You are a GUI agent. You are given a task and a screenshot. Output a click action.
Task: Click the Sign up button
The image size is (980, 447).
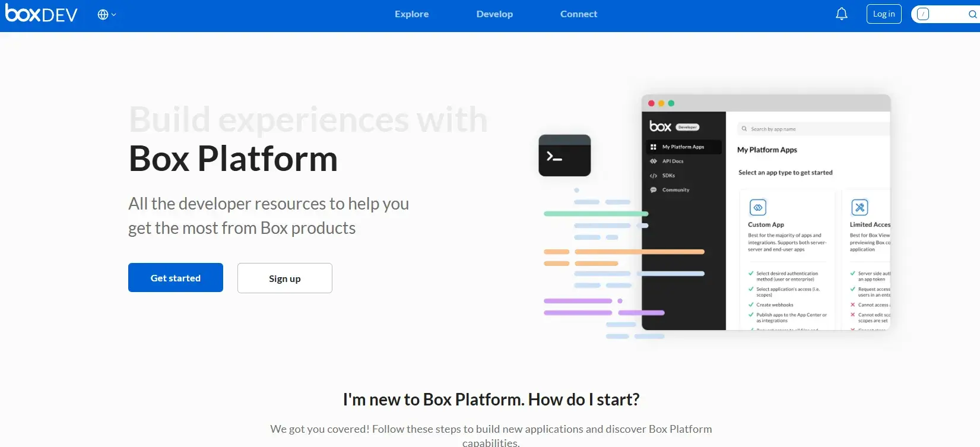[x=285, y=278]
